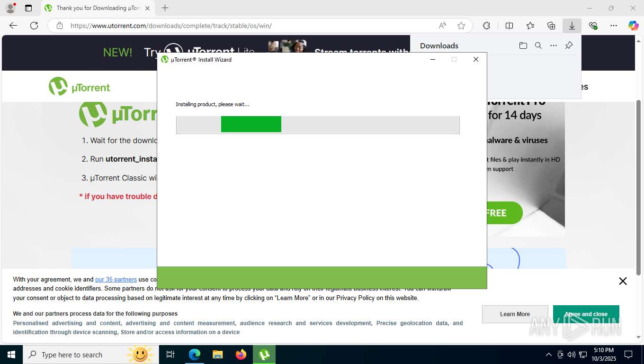Minimize the µTorrent Install Wizard window
Viewport: 644px width, 364px height.
point(433,59)
